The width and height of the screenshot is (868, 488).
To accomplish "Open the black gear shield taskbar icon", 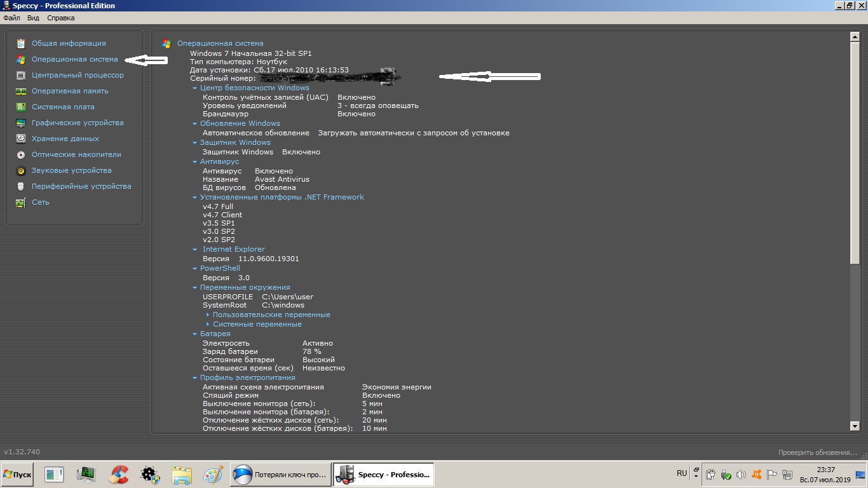I will coord(150,475).
